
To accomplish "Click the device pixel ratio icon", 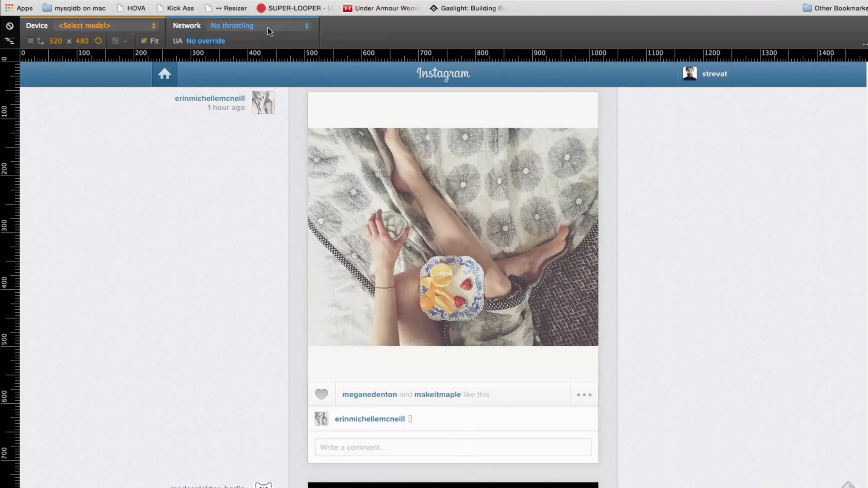I will coord(115,41).
